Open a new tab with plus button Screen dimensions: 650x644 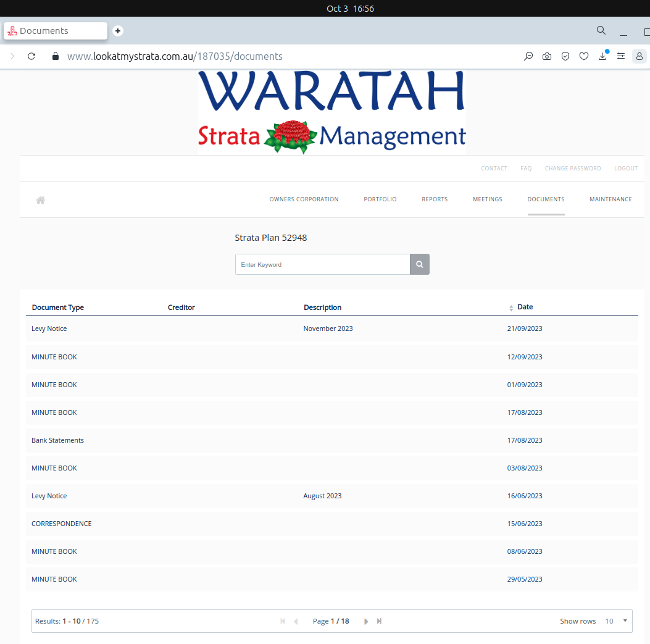118,31
